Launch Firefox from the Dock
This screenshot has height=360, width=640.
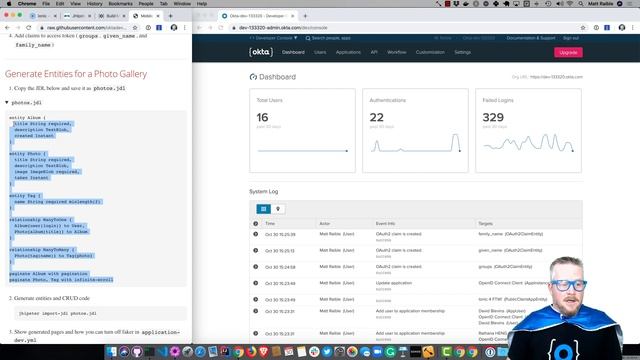tap(251, 351)
